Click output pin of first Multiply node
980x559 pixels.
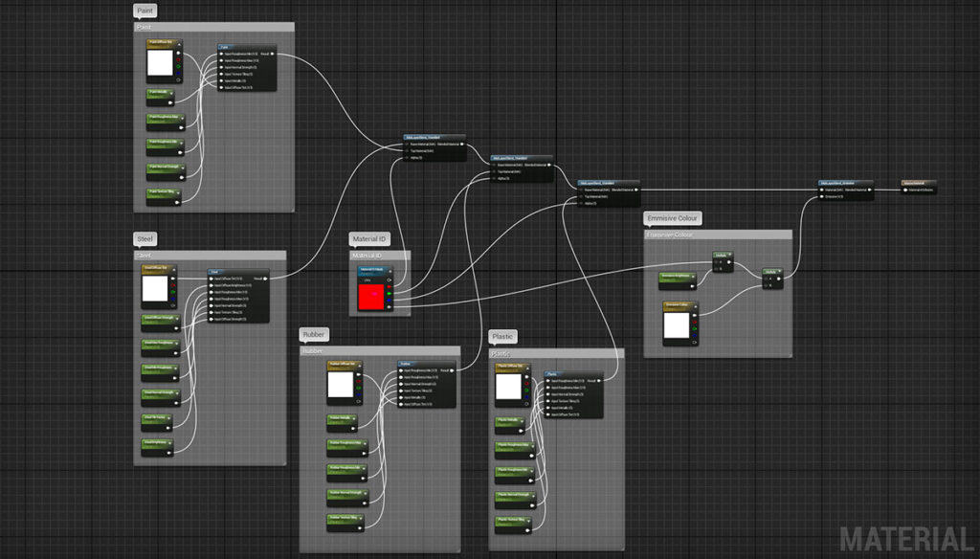pos(728,262)
